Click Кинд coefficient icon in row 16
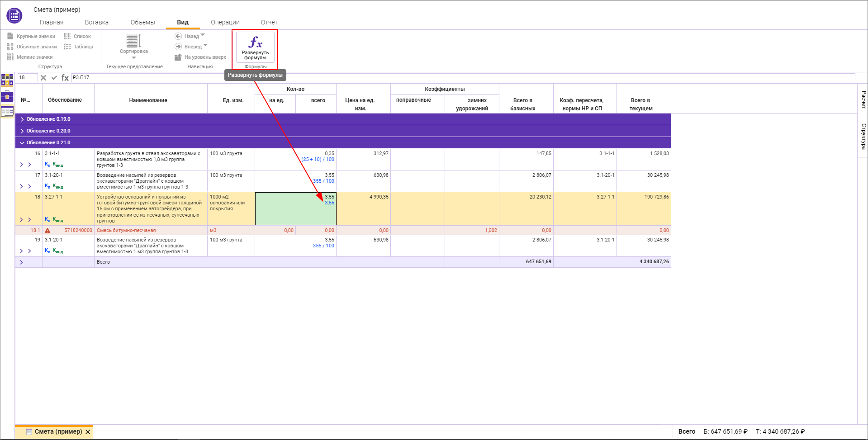 pos(58,164)
